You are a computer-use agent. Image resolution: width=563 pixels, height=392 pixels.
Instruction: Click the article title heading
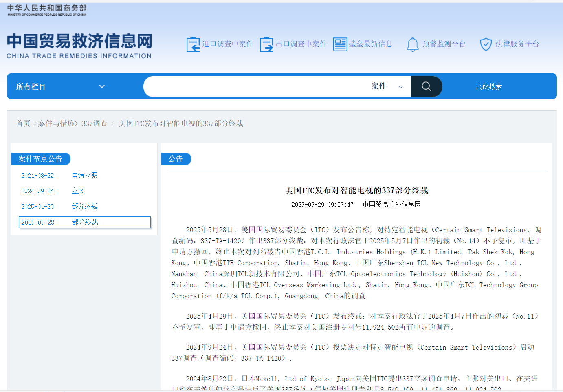pos(356,190)
